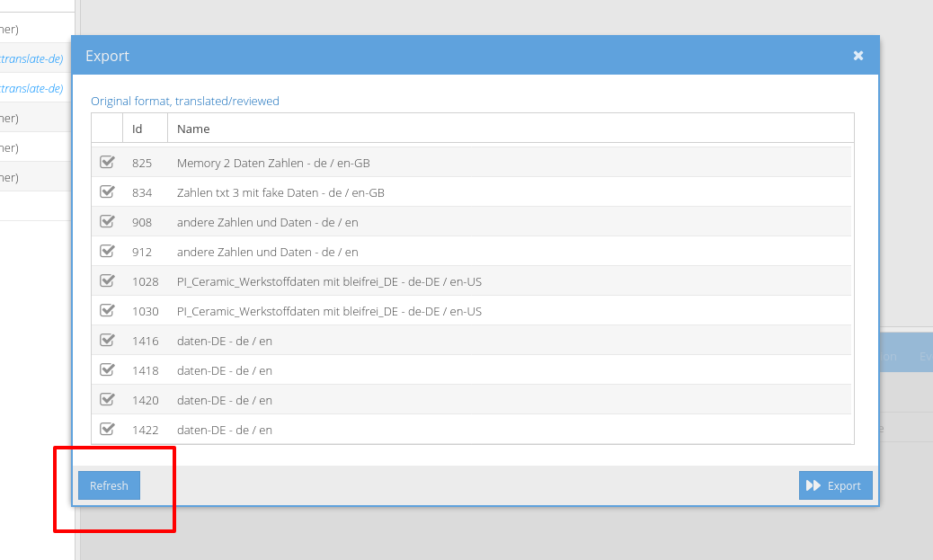The image size is (933, 560).
Task: Disable the checkbox for task 1030
Action: [x=107, y=311]
